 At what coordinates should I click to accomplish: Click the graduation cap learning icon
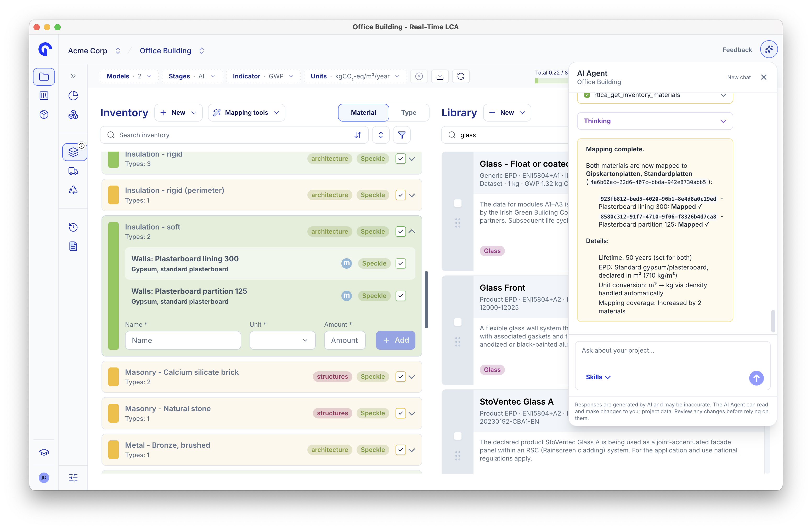click(x=44, y=452)
